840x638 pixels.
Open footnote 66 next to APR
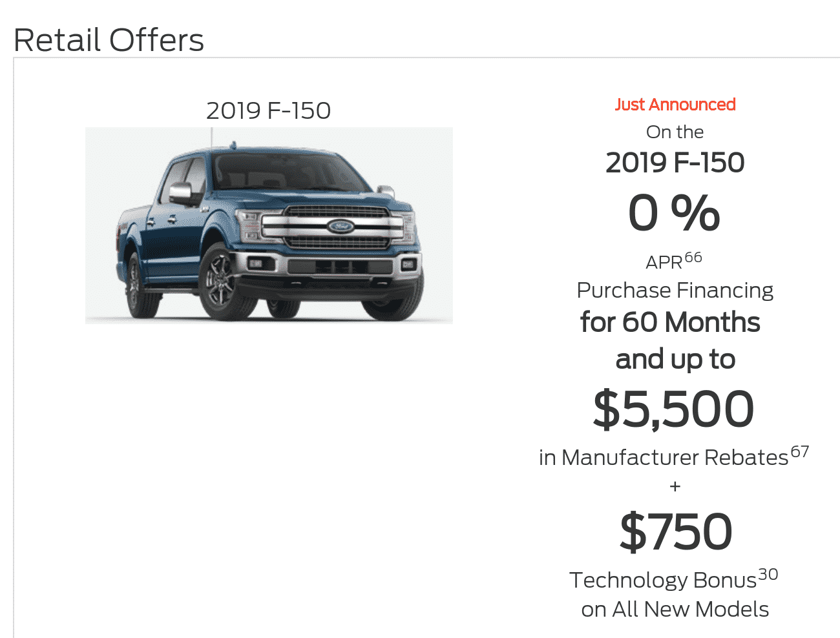(693, 257)
